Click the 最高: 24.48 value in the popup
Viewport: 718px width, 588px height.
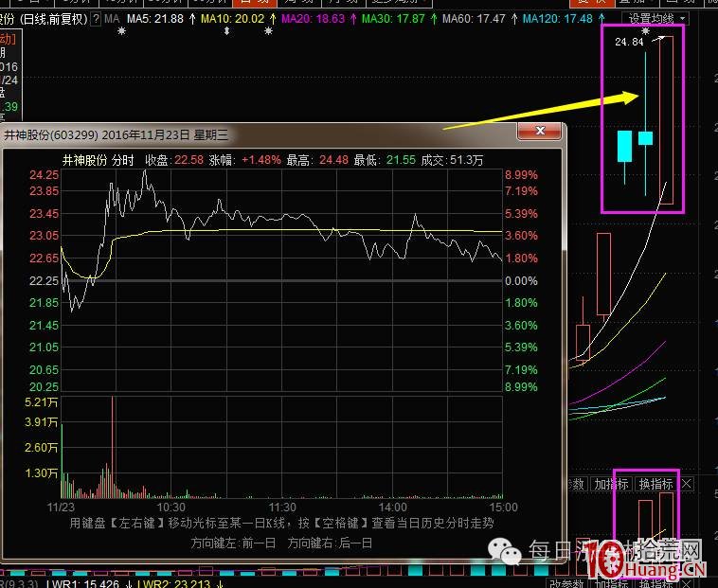pyautogui.click(x=317, y=160)
